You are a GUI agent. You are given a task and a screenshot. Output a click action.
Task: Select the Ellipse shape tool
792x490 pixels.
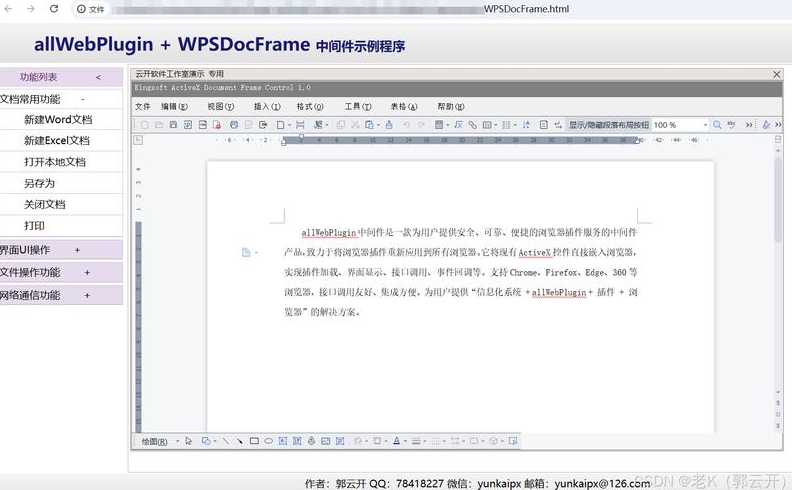(x=268, y=441)
